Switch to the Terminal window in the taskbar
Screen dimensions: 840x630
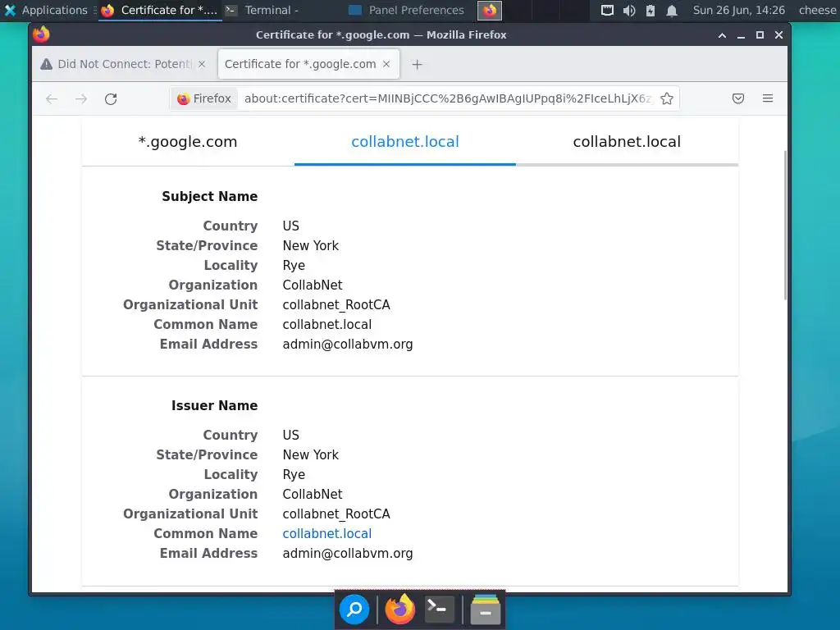click(262, 10)
